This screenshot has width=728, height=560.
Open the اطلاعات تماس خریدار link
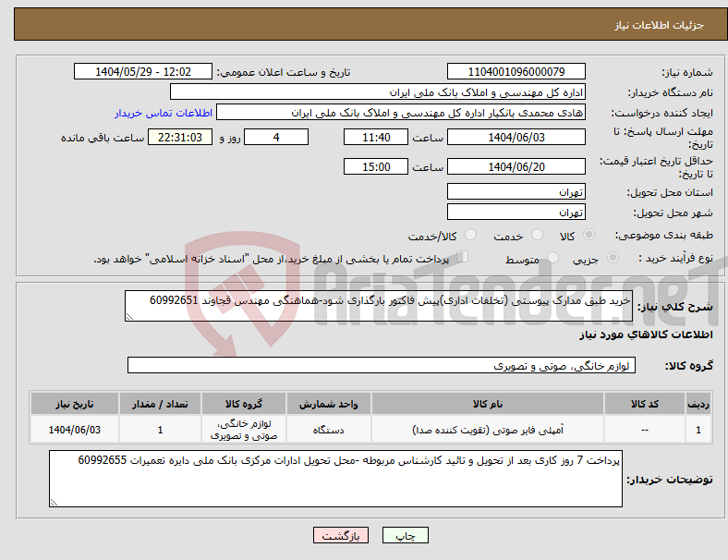click(164, 113)
